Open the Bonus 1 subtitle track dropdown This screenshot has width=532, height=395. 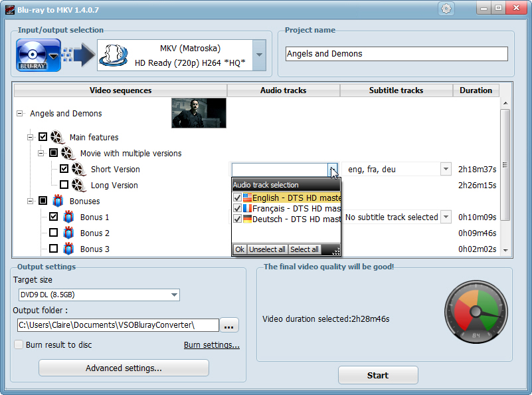[x=446, y=217]
